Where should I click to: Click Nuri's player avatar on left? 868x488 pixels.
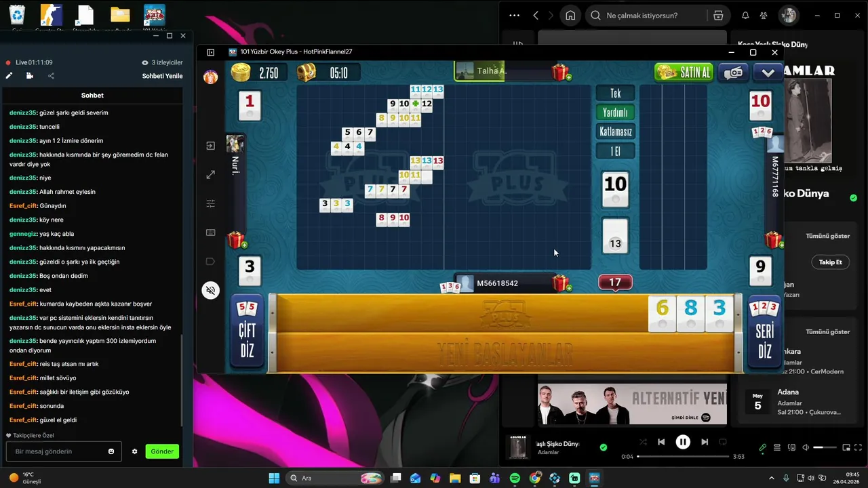(235, 144)
